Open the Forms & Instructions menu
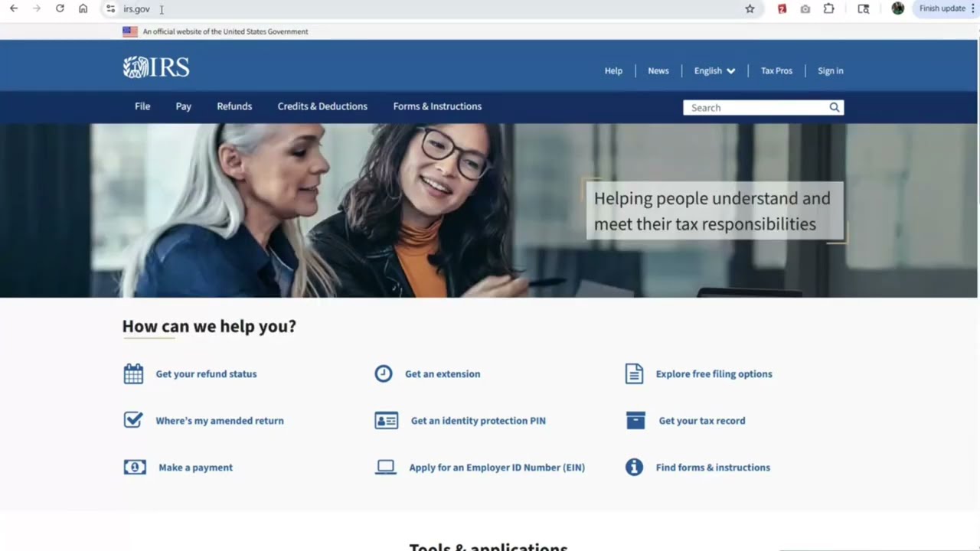The image size is (980, 551). tap(437, 106)
